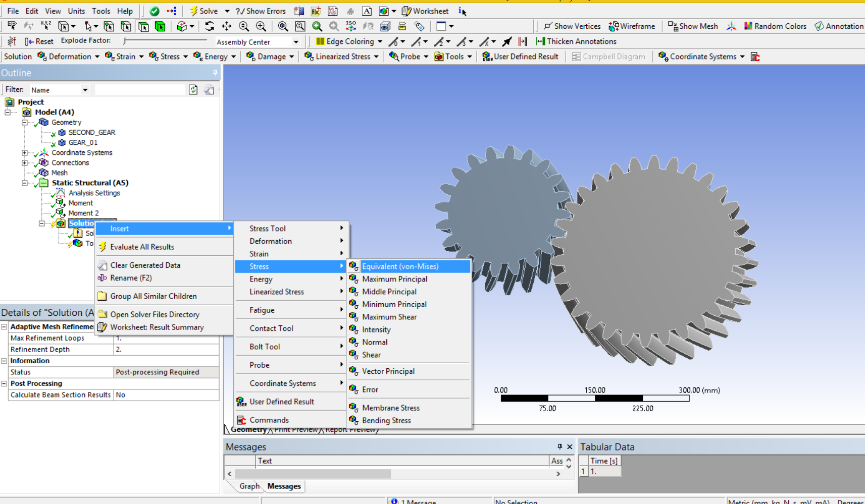This screenshot has height=504, width=865.
Task: Click the Random Colors icon
Action: click(x=748, y=26)
